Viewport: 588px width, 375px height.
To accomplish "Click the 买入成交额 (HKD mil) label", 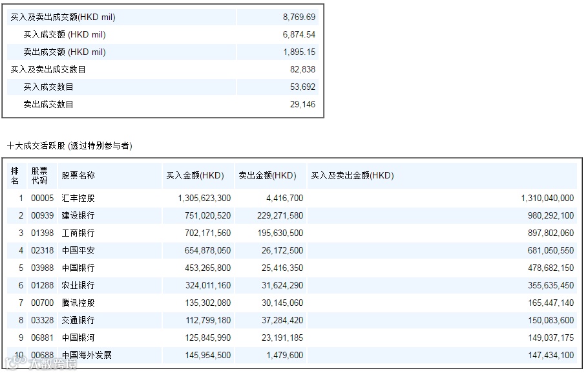I will [65, 34].
